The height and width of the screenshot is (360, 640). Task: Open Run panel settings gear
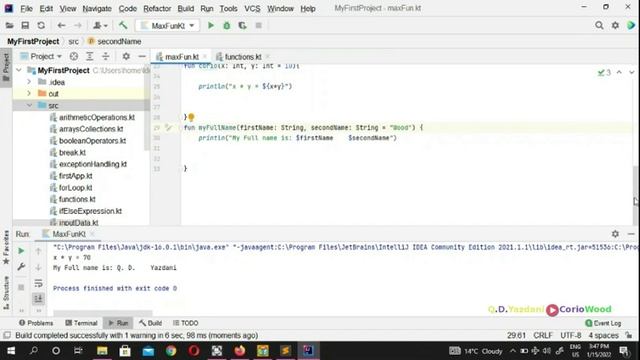pyautogui.click(x=615, y=234)
